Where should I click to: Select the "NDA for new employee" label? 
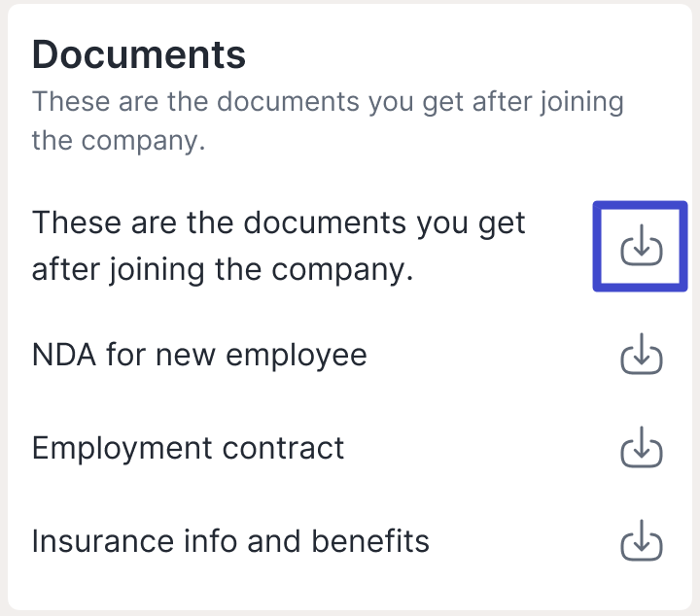(199, 355)
